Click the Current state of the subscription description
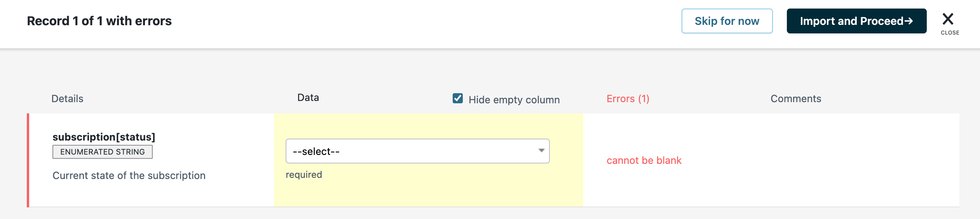 click(129, 176)
